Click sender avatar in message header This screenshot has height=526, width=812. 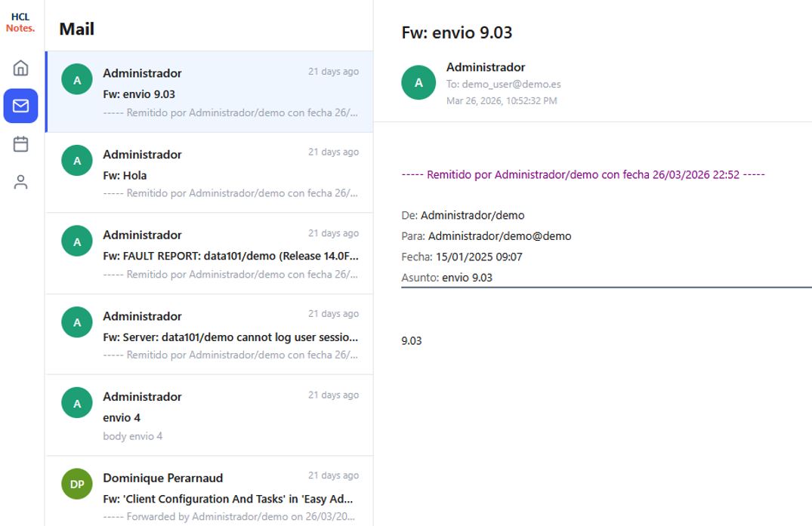tap(418, 83)
